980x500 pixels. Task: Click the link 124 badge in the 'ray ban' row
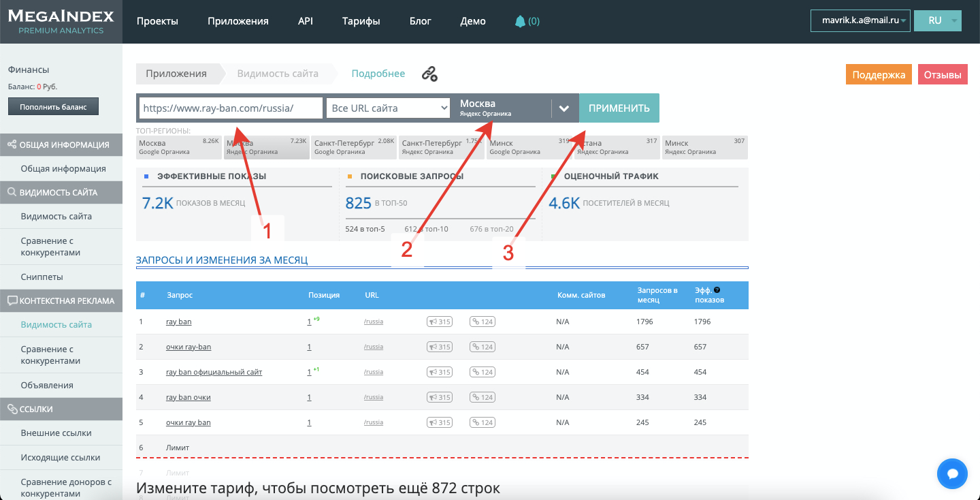click(482, 322)
